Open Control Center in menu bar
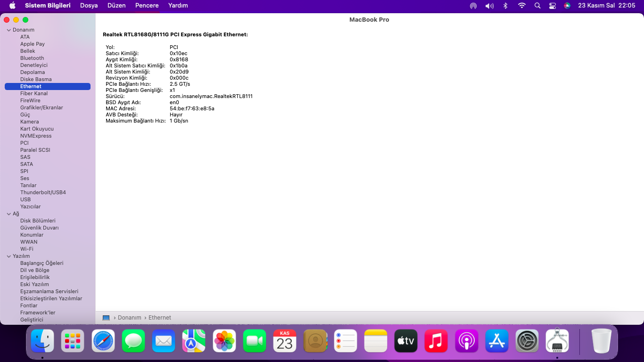The width and height of the screenshot is (644, 362). (x=553, y=6)
